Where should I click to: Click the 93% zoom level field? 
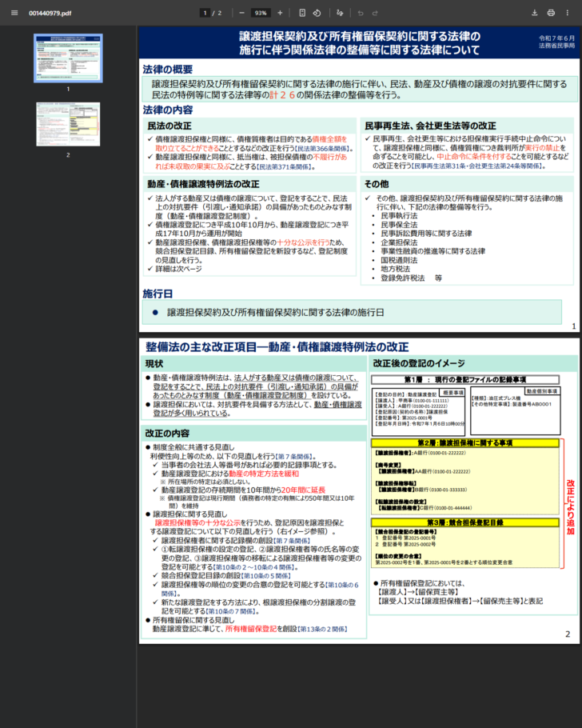261,13
